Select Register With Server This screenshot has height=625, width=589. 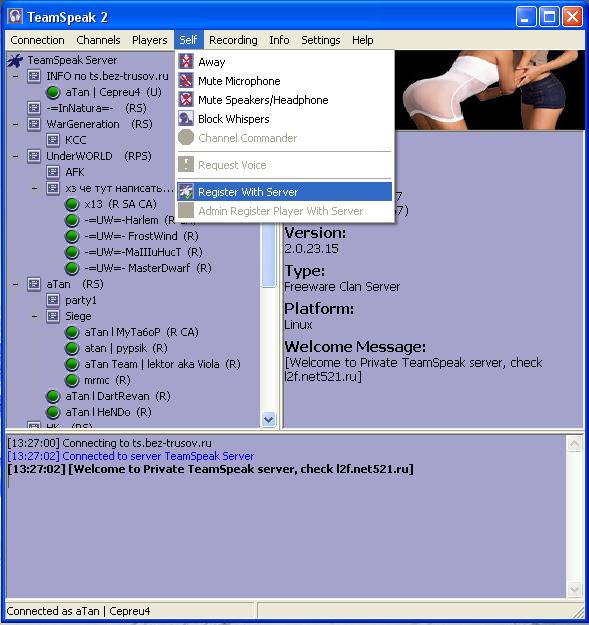(x=285, y=192)
